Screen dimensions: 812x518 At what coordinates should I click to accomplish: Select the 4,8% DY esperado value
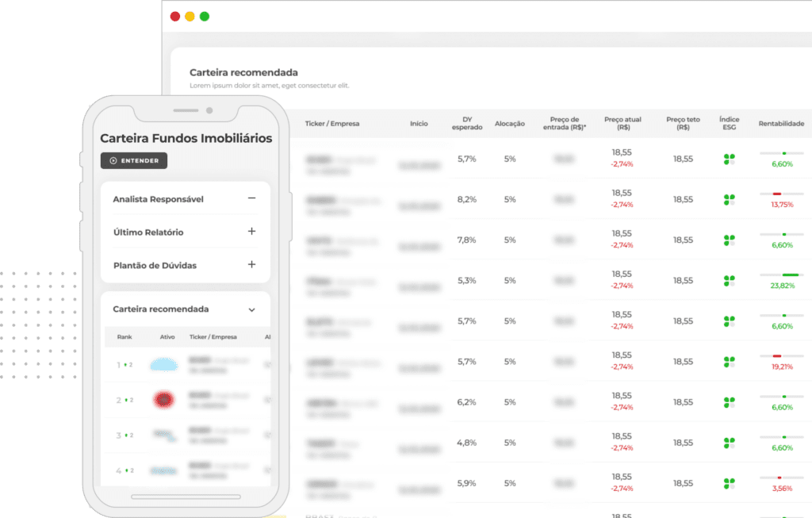(466, 443)
